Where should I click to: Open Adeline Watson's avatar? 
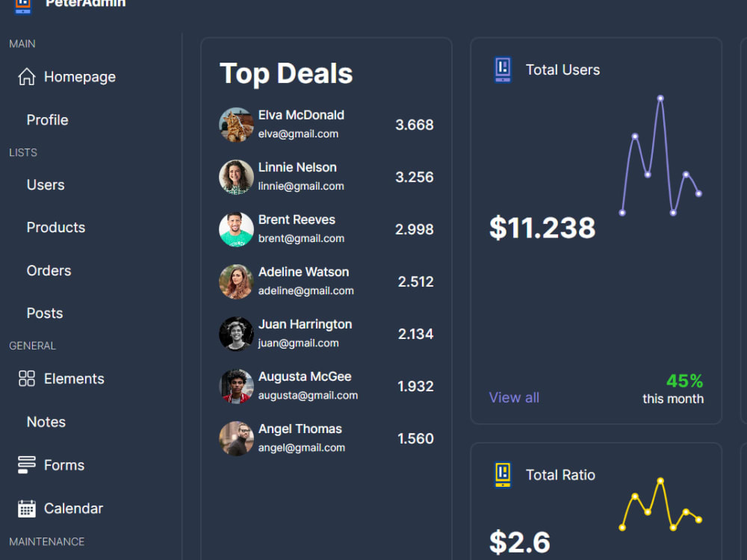click(x=236, y=282)
